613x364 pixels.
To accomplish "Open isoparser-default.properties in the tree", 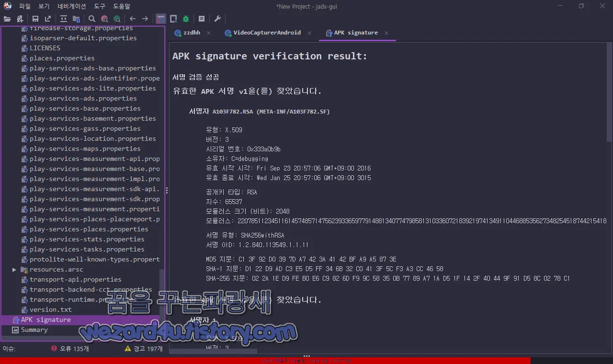I will (x=83, y=38).
